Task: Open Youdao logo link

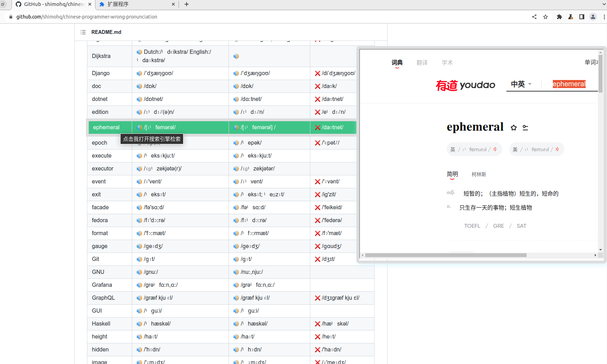Action: 465,85
